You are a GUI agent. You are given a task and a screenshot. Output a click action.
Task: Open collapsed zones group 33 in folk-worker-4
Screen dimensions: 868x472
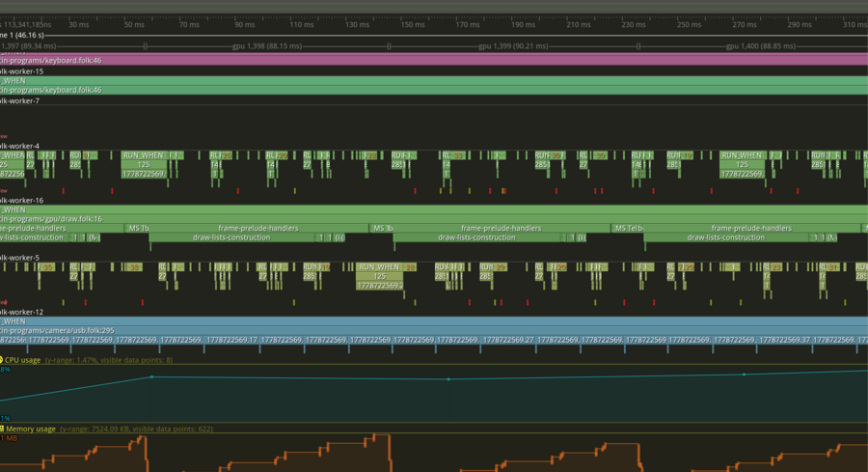pyautogui.click(x=457, y=155)
